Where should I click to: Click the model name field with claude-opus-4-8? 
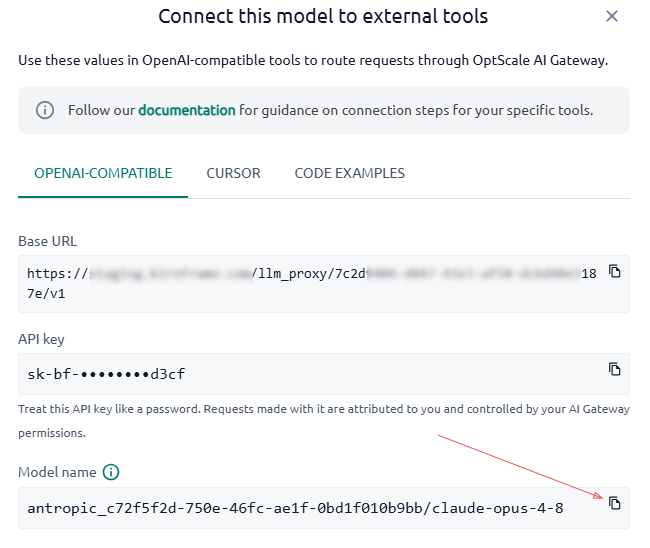tap(324, 508)
